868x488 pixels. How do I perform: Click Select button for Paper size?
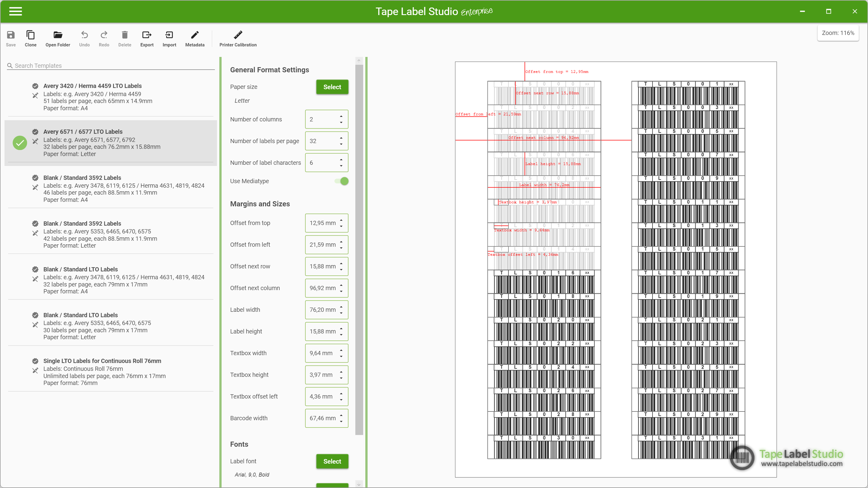332,87
